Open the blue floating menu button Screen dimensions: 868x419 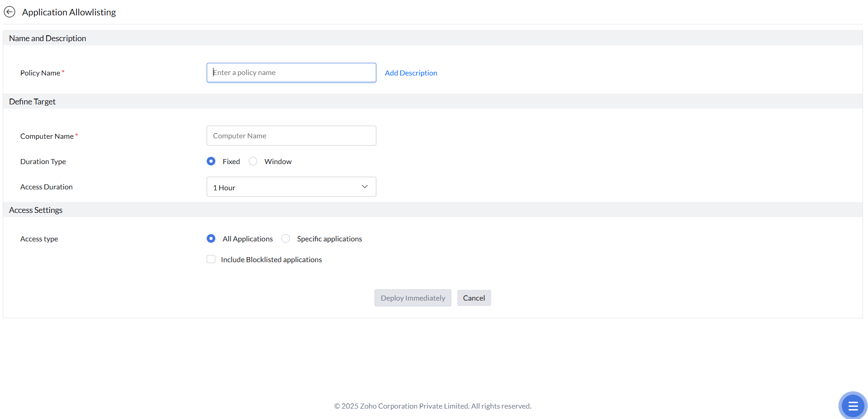click(853, 405)
